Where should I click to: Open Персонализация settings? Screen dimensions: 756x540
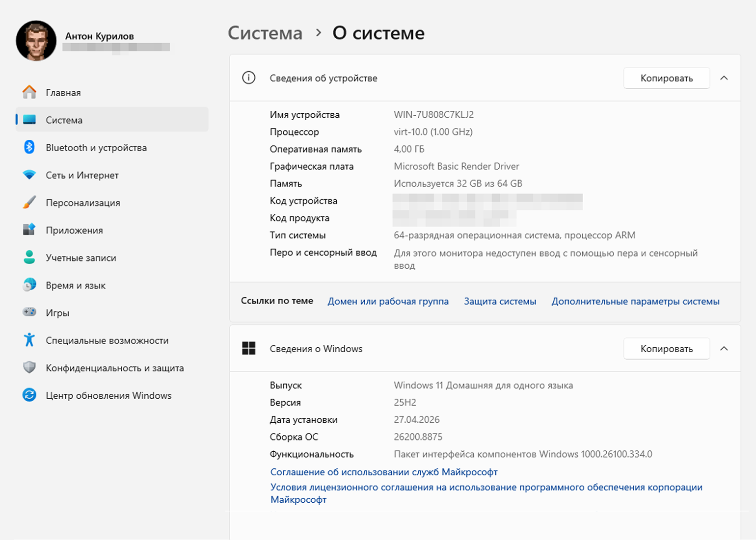click(112, 202)
